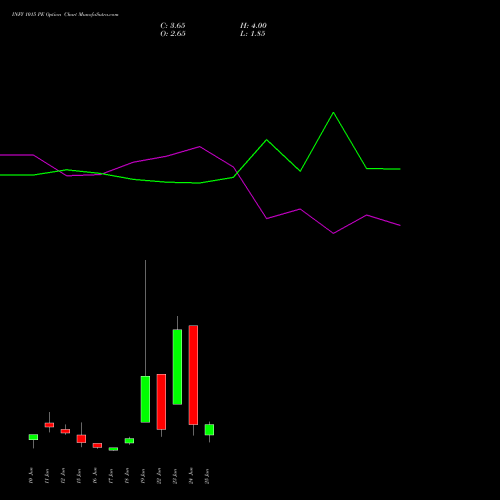This screenshot has width=500, height=500.
Task: Click the highest peak of the green line
Action: [333, 113]
